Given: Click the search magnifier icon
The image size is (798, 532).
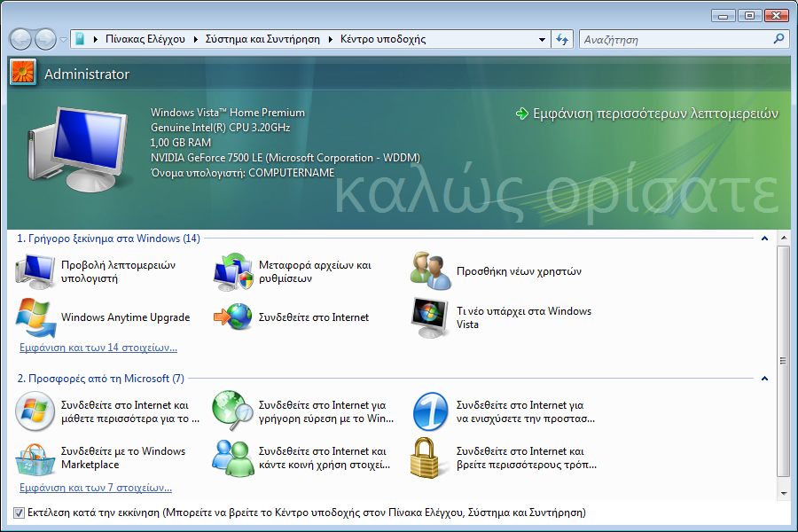Looking at the screenshot, I should (x=778, y=39).
